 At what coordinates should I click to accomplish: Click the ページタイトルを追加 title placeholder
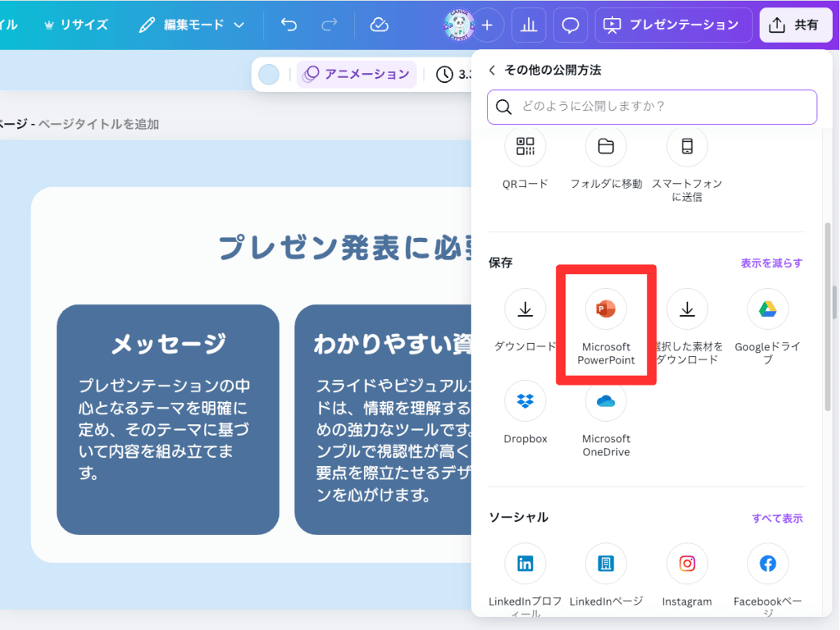click(98, 125)
